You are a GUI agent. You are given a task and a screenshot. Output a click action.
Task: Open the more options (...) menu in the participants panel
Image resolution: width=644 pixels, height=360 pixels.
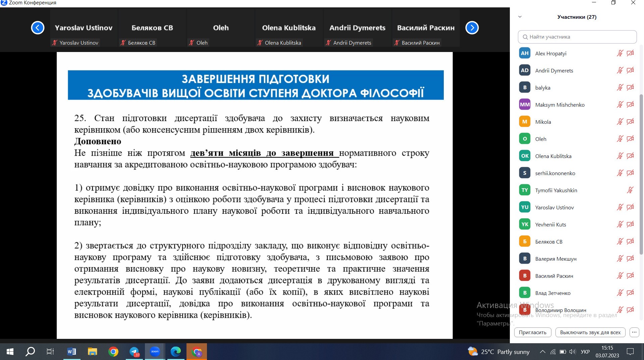(634, 332)
